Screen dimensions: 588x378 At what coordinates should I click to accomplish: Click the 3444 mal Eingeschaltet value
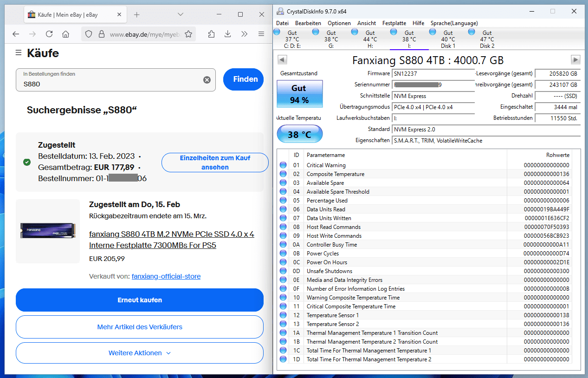(557, 107)
